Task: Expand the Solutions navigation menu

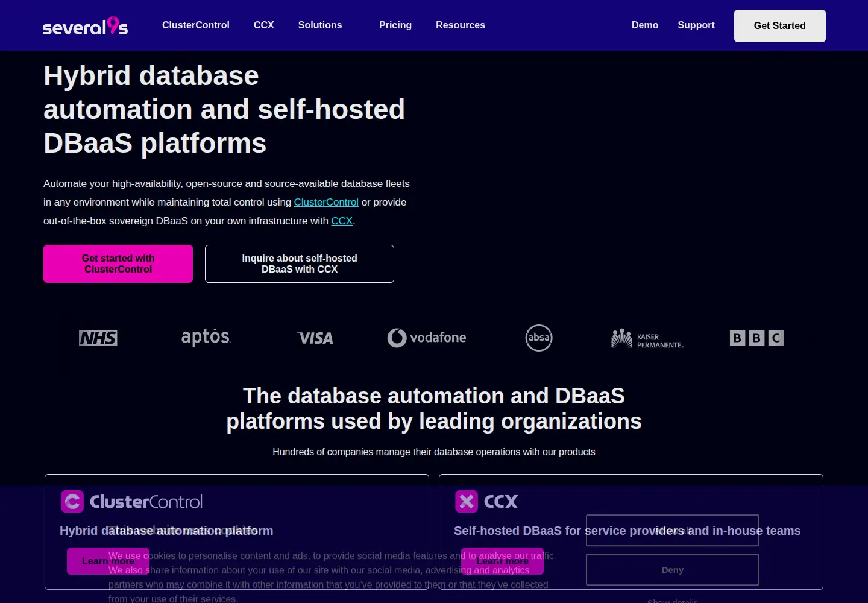Action: coord(320,25)
